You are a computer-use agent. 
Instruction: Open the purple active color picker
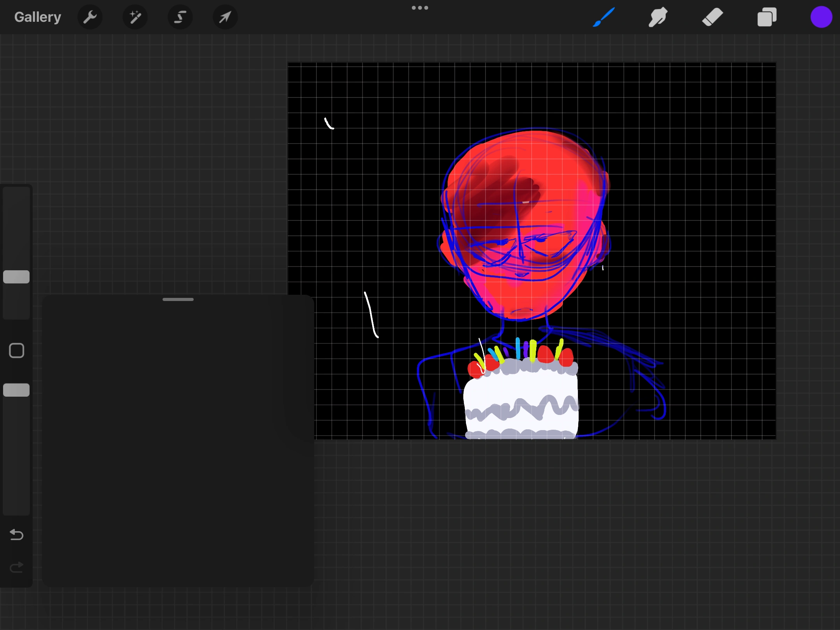pyautogui.click(x=821, y=17)
